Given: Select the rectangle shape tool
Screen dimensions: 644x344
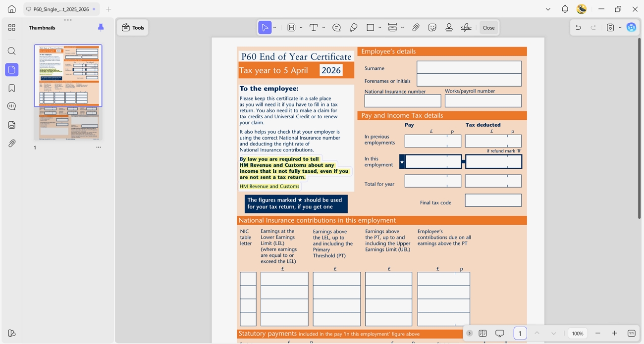Looking at the screenshot, I should (x=370, y=28).
